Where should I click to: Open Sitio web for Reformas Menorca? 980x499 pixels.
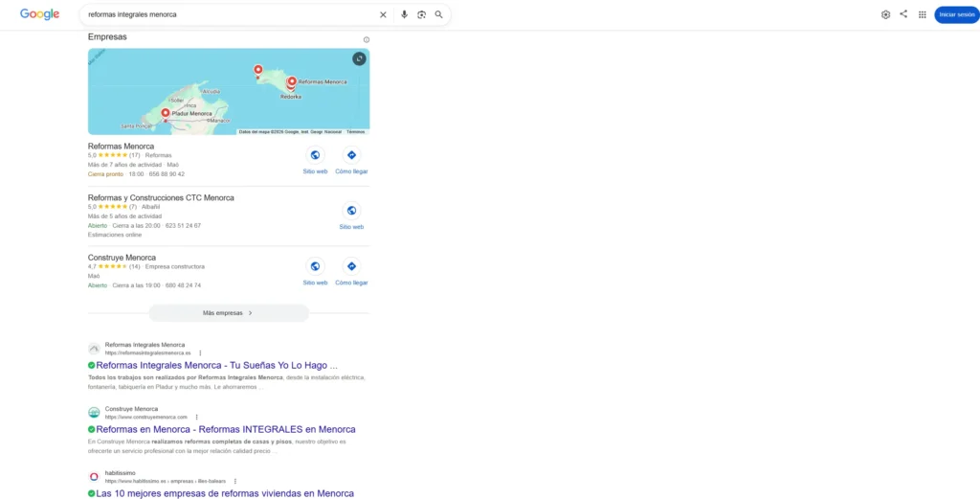[x=315, y=161]
